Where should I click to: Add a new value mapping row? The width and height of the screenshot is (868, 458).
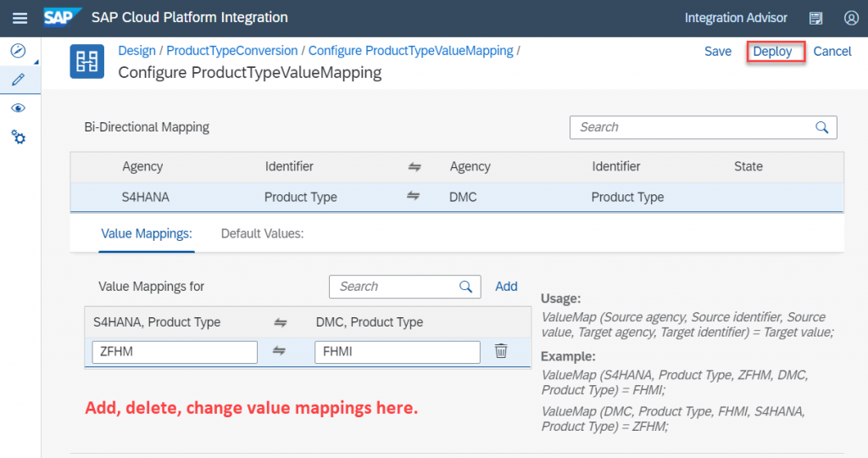coord(506,287)
